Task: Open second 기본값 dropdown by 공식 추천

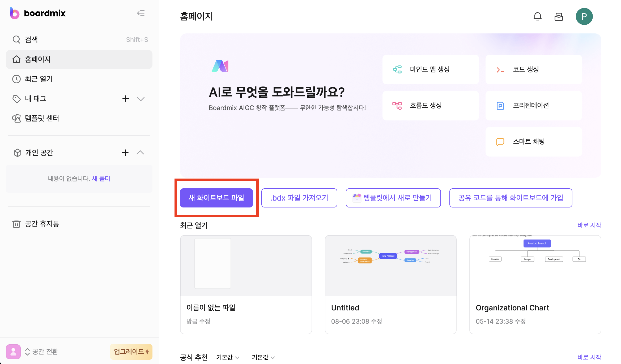Action: 263,357
